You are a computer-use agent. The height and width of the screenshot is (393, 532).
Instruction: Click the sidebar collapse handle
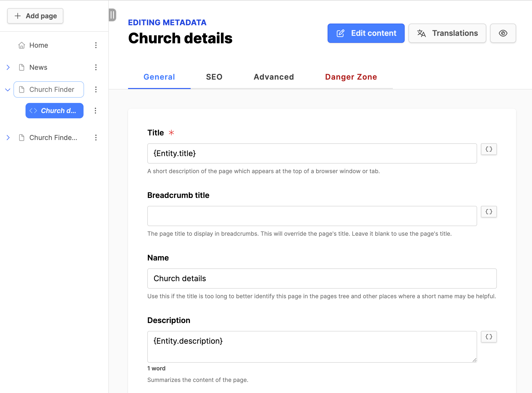[112, 15]
